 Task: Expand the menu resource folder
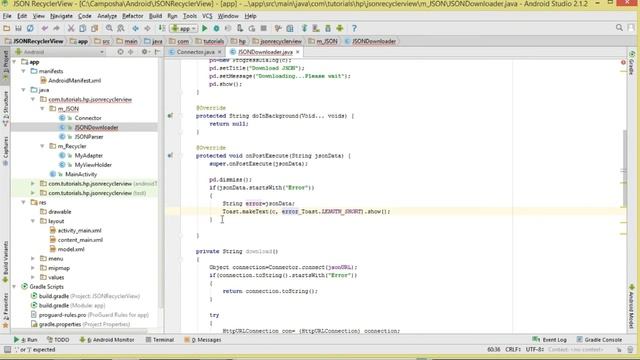33,259
